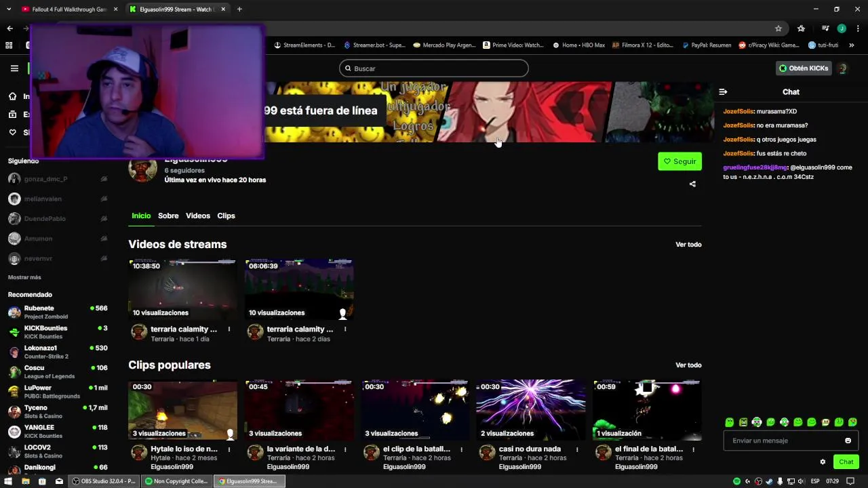Open Steam tray icon
Viewport: 868px width, 488px height.
click(769, 481)
